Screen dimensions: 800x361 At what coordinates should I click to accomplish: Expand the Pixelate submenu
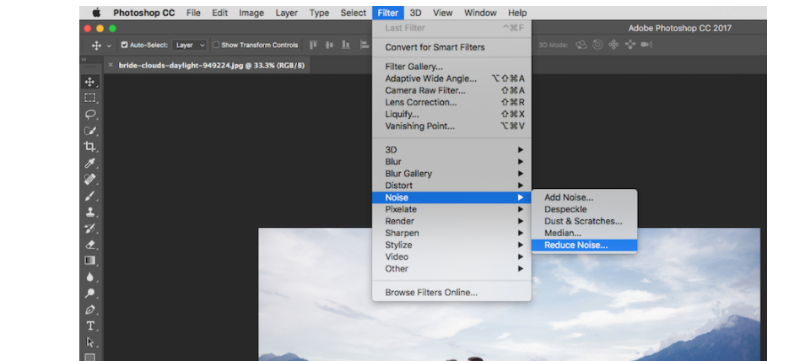click(452, 209)
